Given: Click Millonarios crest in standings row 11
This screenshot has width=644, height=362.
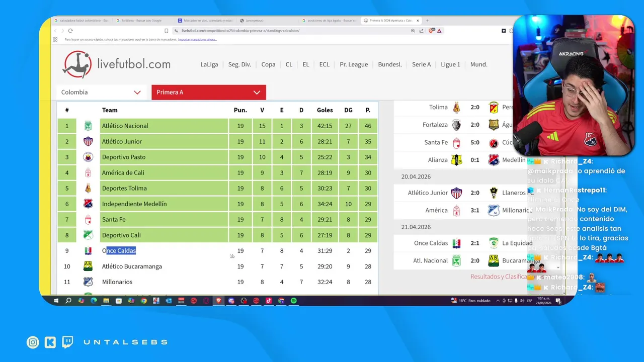Looking at the screenshot, I should (x=88, y=282).
